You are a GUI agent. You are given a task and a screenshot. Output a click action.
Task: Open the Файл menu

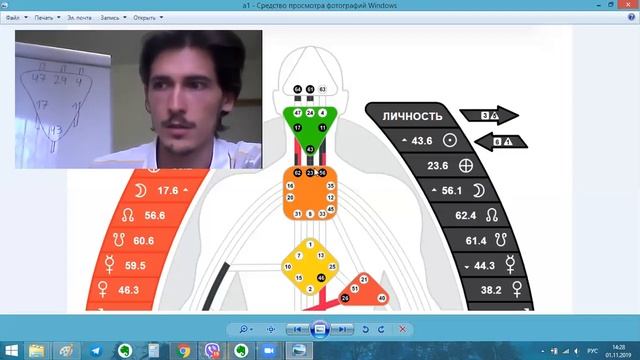click(x=16, y=18)
